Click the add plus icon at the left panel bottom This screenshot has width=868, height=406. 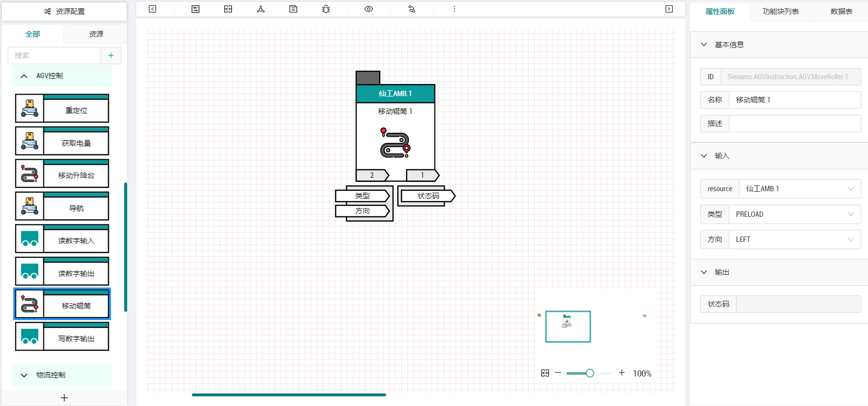pos(64,398)
